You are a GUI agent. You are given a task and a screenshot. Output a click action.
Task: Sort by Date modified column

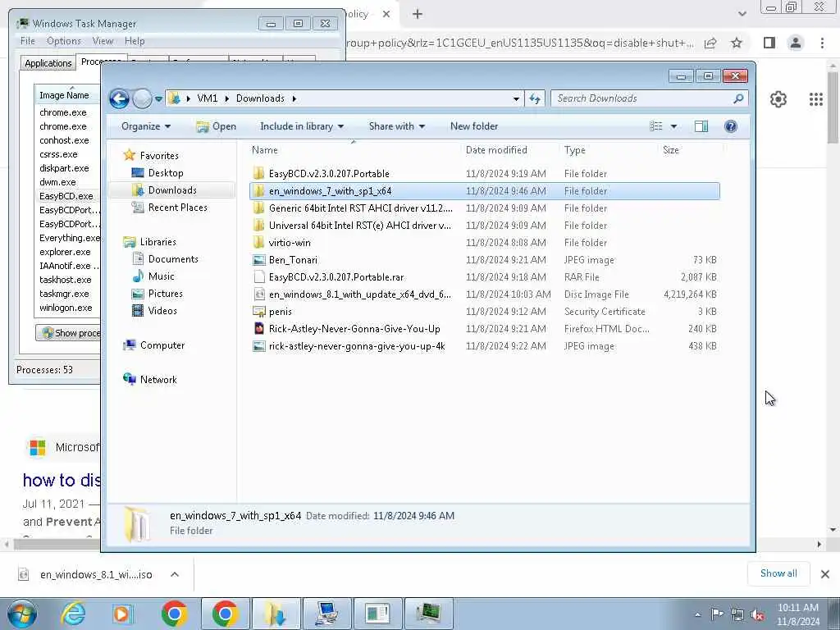pos(496,150)
